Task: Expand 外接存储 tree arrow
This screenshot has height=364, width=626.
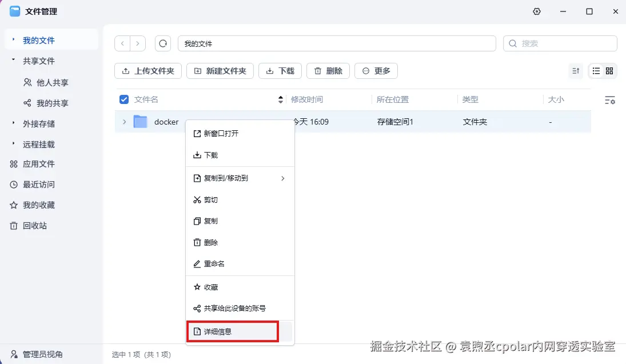Action: (x=13, y=123)
